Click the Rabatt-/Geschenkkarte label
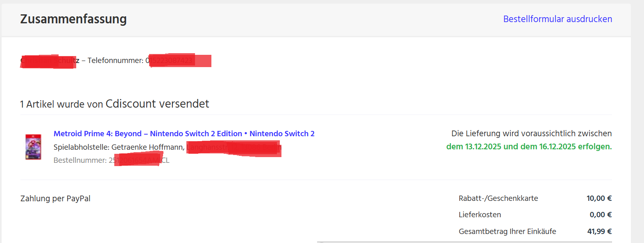The image size is (644, 243). point(498,198)
